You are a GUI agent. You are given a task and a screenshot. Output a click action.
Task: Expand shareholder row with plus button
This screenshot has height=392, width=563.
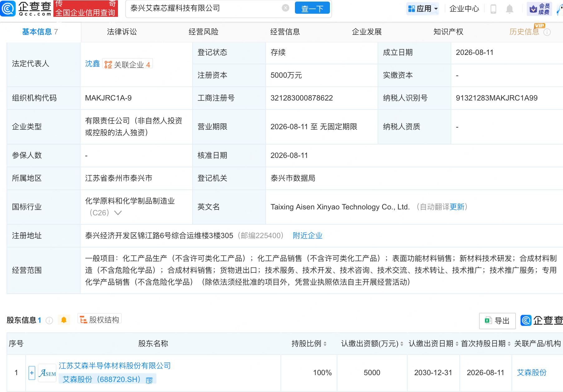32,373
